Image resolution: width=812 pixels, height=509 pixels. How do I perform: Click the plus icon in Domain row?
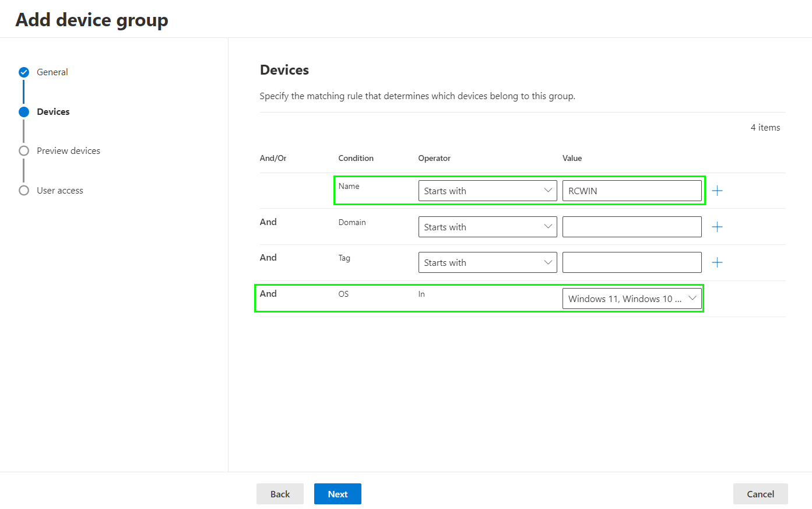click(717, 227)
